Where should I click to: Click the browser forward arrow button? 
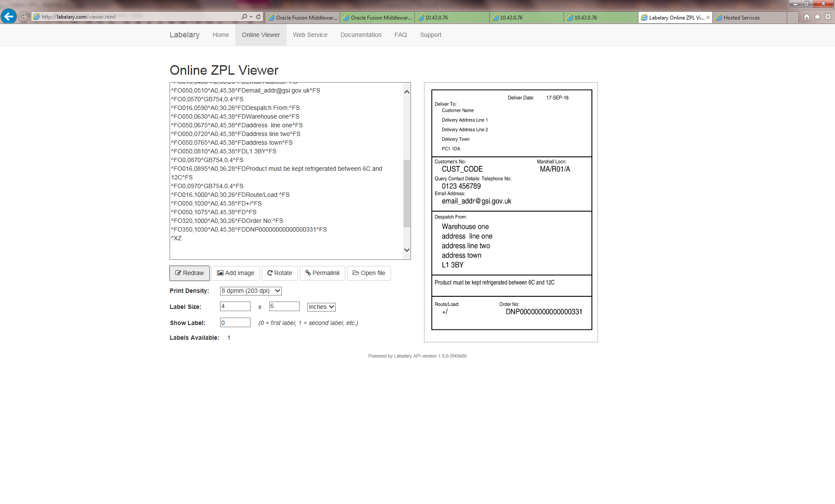click(24, 17)
